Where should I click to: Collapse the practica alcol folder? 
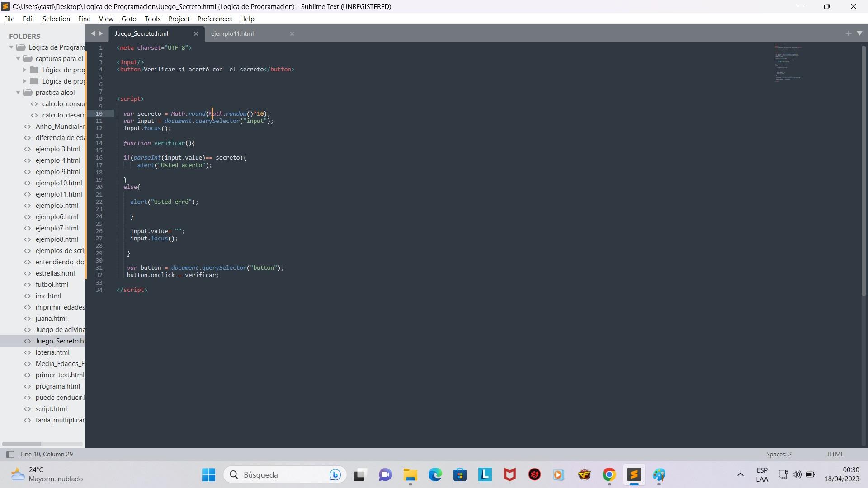click(18, 93)
